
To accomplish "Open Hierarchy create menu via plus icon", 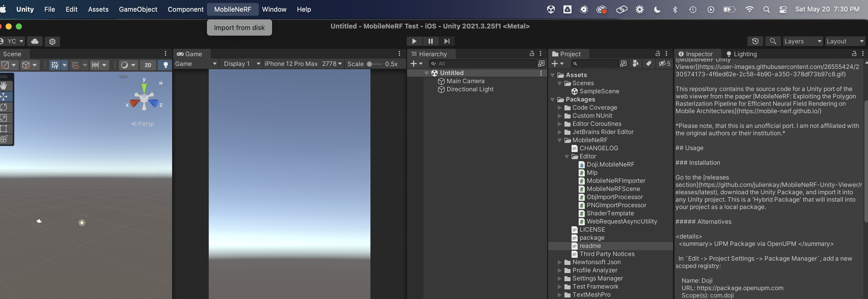I will coord(414,64).
